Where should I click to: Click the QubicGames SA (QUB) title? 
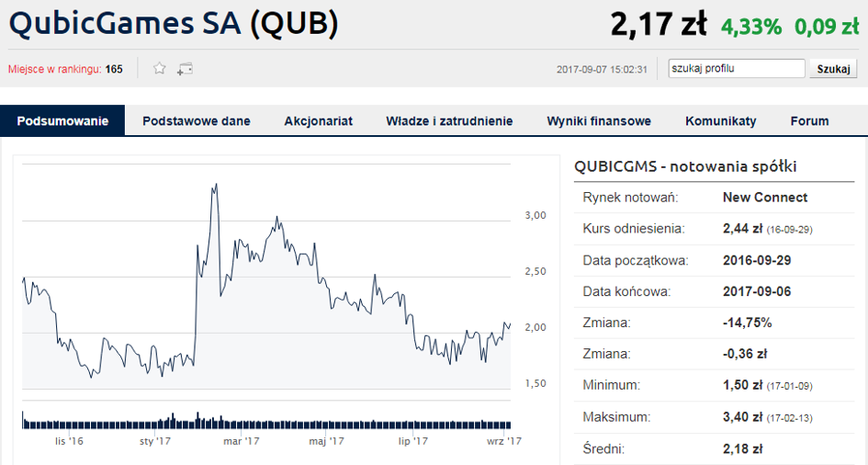tap(174, 24)
